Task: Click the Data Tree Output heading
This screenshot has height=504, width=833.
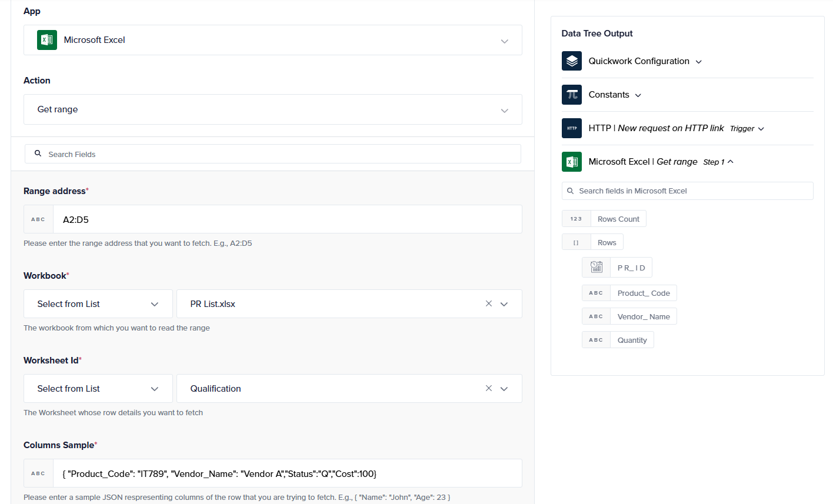Action: click(x=597, y=34)
